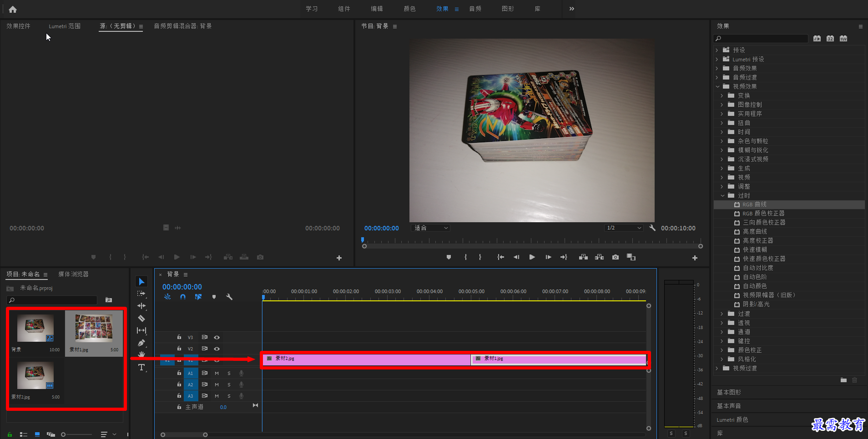
Task: Open program monitor button editor plus
Action: pyautogui.click(x=695, y=258)
